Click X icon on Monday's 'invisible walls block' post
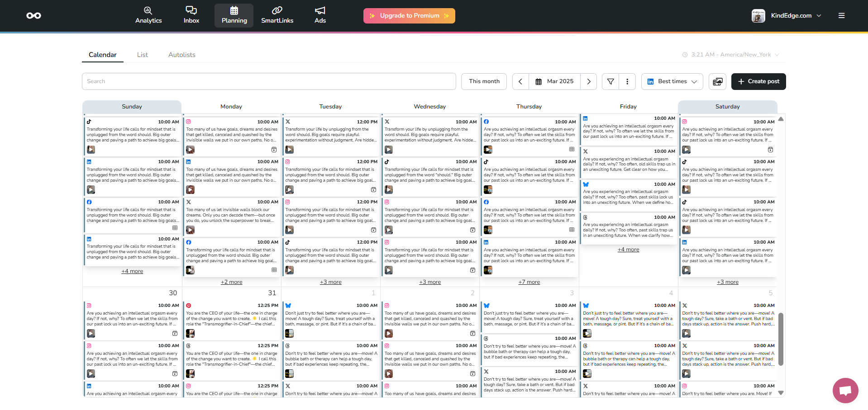The height and width of the screenshot is (410, 868). pos(189,202)
